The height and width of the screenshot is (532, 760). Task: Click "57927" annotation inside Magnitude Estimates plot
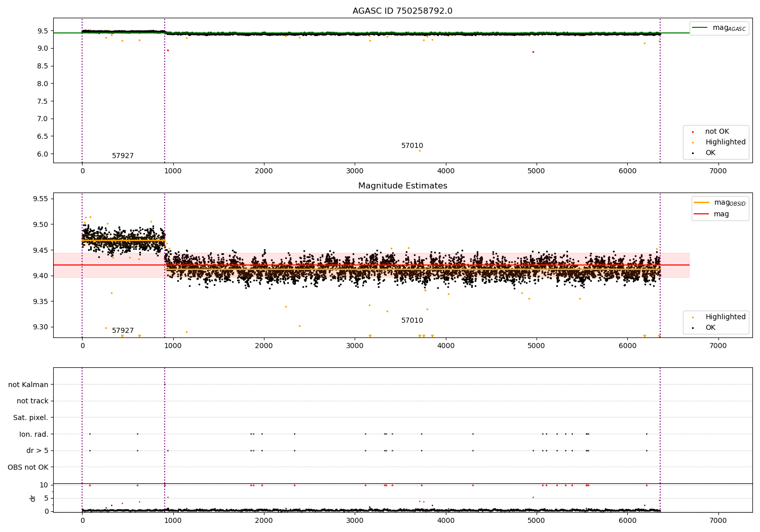click(123, 331)
